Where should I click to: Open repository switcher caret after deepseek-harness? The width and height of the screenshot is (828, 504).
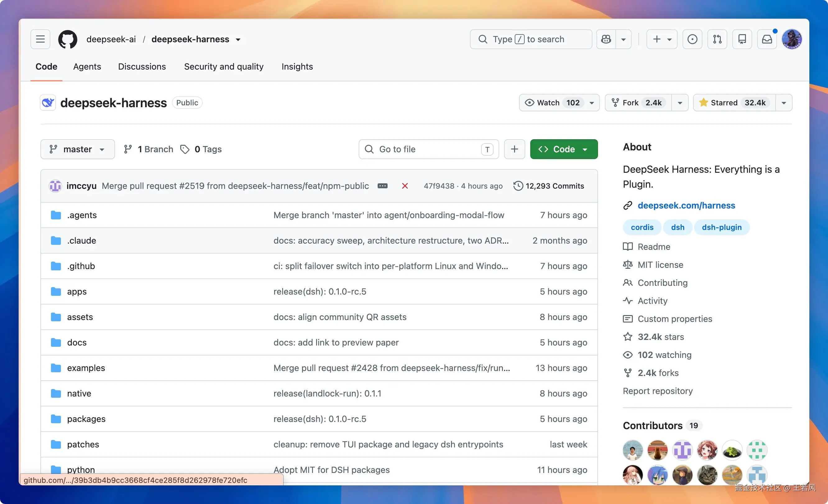[238, 40]
